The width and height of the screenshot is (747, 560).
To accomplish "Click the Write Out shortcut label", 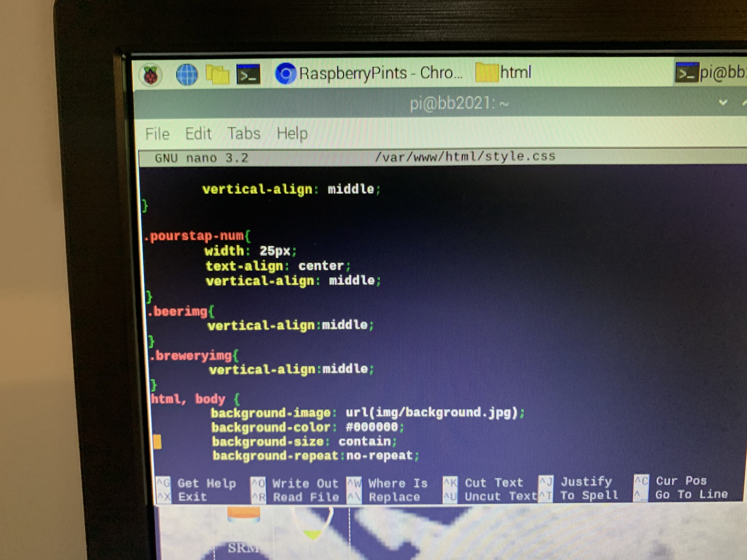I will (x=305, y=483).
